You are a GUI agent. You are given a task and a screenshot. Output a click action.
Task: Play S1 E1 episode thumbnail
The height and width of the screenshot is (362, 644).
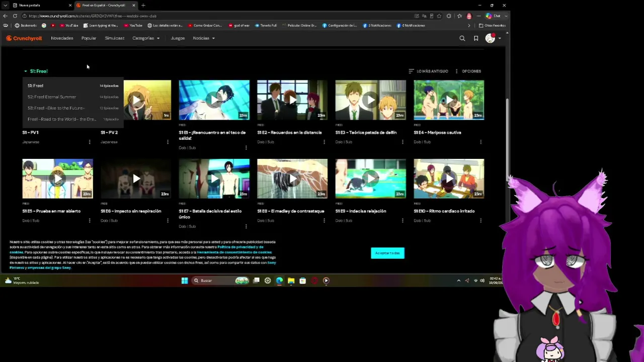[x=214, y=100]
